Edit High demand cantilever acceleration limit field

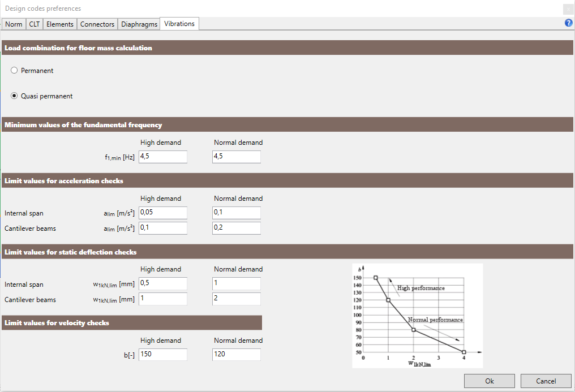[163, 228]
